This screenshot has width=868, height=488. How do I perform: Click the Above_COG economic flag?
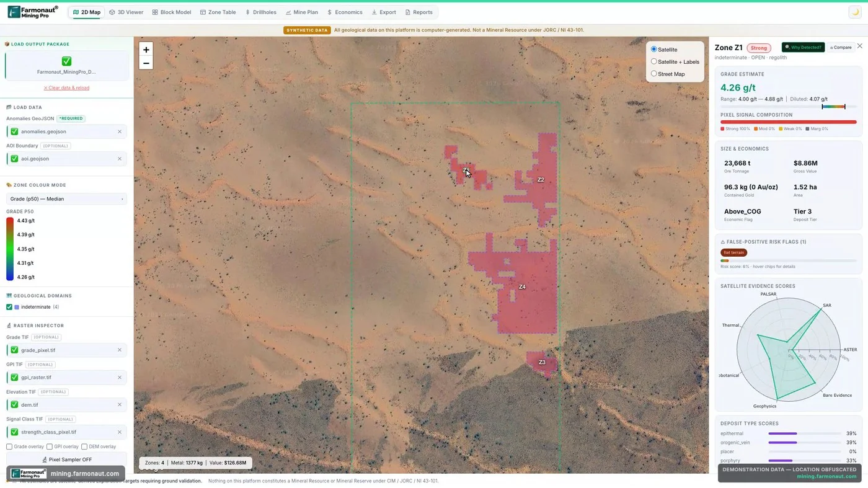pyautogui.click(x=743, y=211)
